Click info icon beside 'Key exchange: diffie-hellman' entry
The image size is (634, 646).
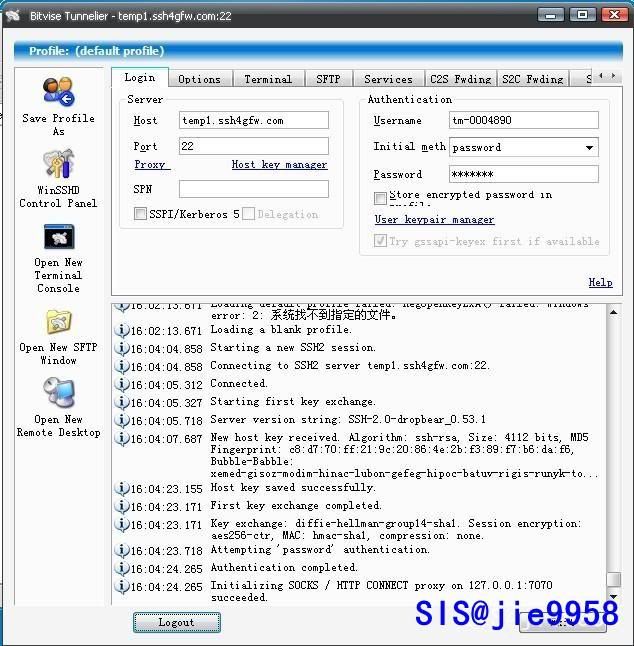[122, 524]
